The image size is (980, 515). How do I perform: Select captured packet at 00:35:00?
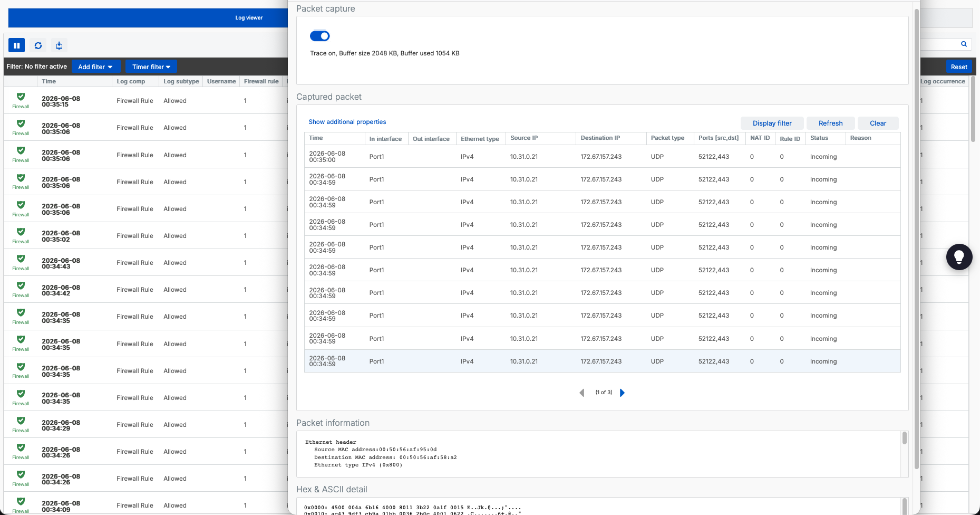[602, 157]
